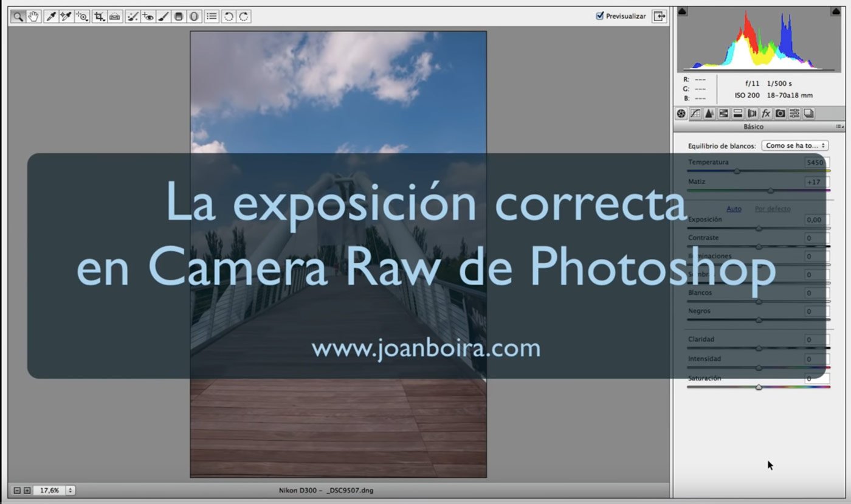The image size is (851, 504).
Task: Click the Saturación value field
Action: coord(817,378)
